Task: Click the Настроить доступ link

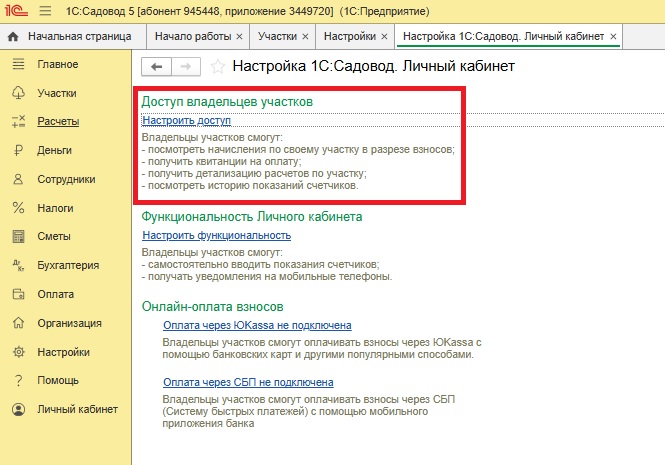Action: [187, 120]
